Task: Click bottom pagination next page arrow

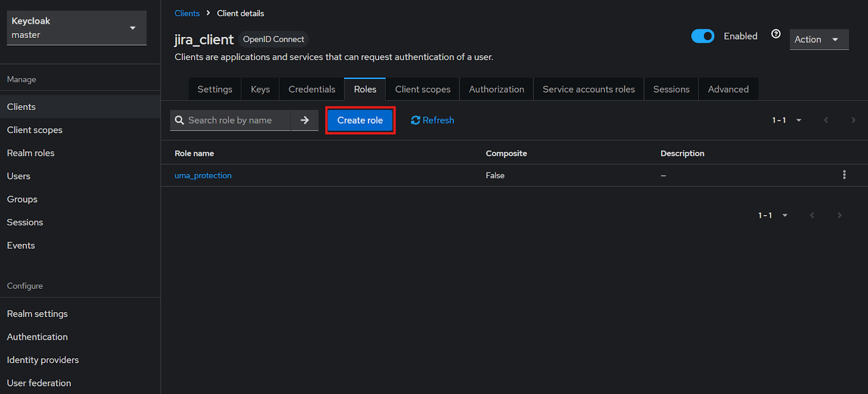Action: (839, 215)
